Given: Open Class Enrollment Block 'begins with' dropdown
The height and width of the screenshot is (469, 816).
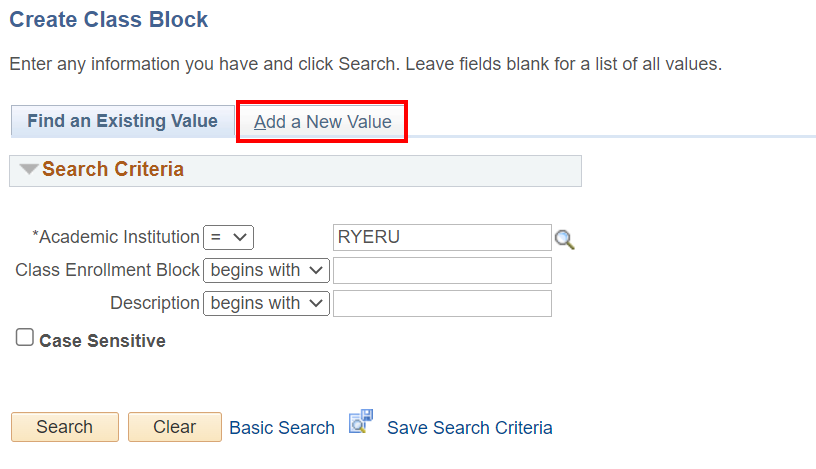Looking at the screenshot, I should pyautogui.click(x=266, y=270).
